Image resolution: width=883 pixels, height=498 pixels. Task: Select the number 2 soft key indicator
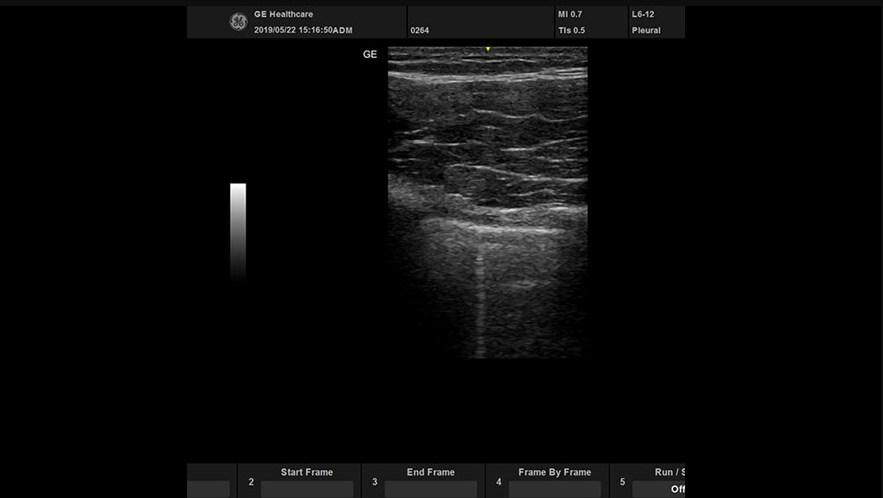[250, 482]
